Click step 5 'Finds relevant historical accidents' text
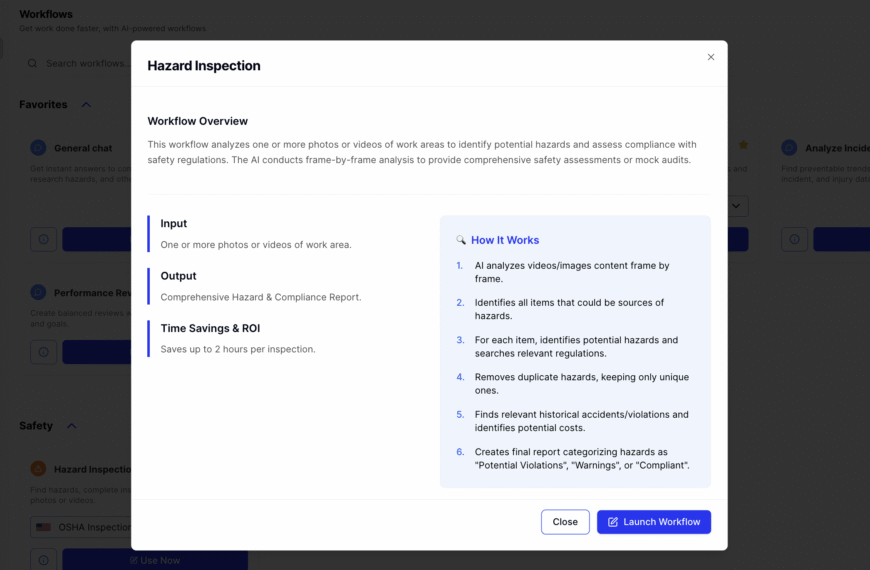870x570 pixels. point(581,421)
